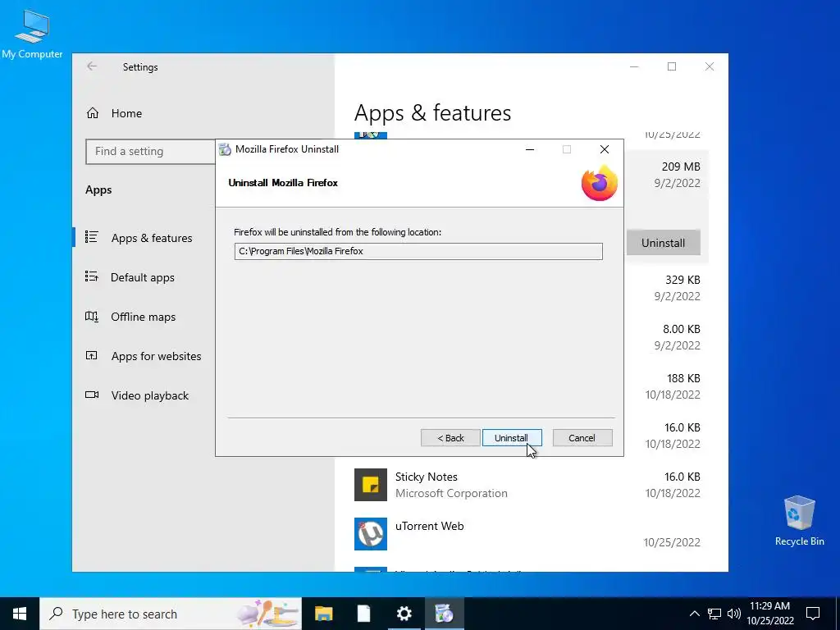Click the uninstaller icon on taskbar
The image size is (840, 630).
click(x=444, y=614)
